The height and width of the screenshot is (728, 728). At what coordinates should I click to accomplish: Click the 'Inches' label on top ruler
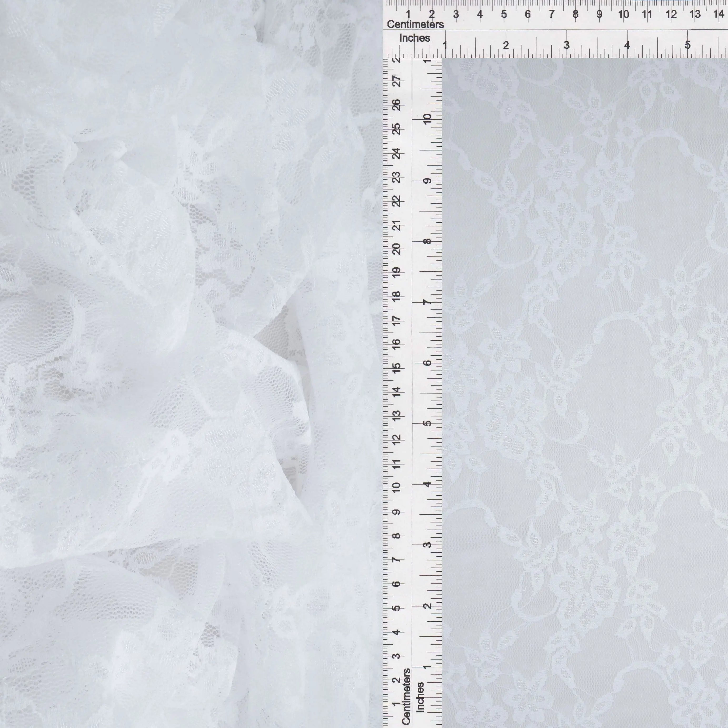coord(415,38)
